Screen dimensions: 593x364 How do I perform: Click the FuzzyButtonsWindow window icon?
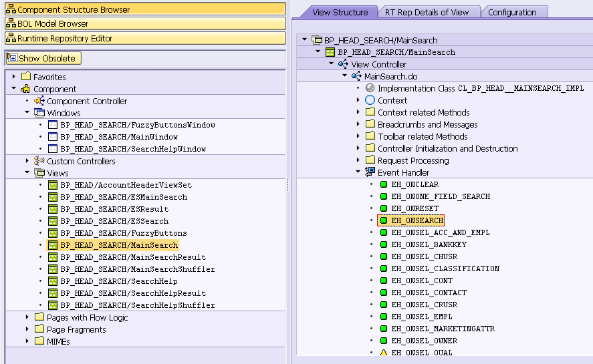(x=53, y=125)
